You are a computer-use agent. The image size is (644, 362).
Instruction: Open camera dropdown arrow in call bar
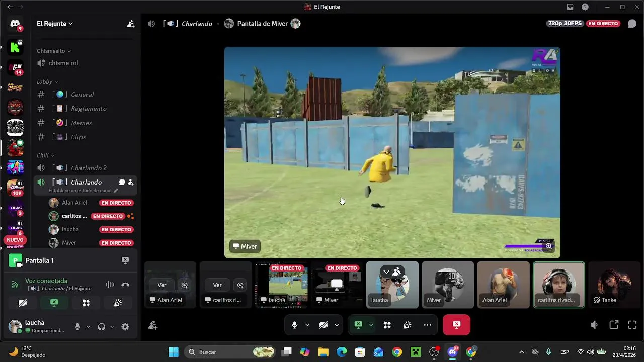[337, 325]
